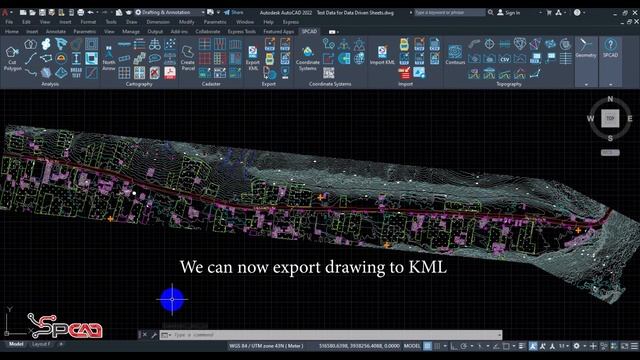The height and width of the screenshot is (360, 640).
Task: Click the red checklist icon in Import panel
Action: pyautogui.click(x=404, y=73)
